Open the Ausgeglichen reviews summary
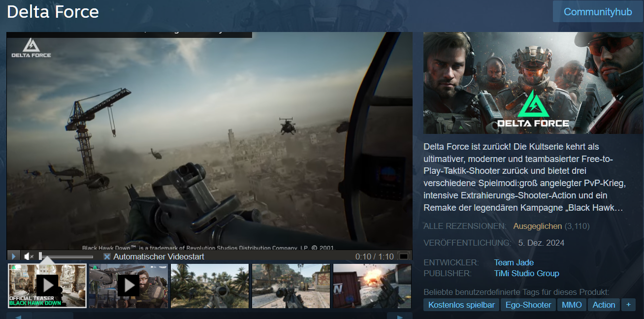 tap(537, 226)
